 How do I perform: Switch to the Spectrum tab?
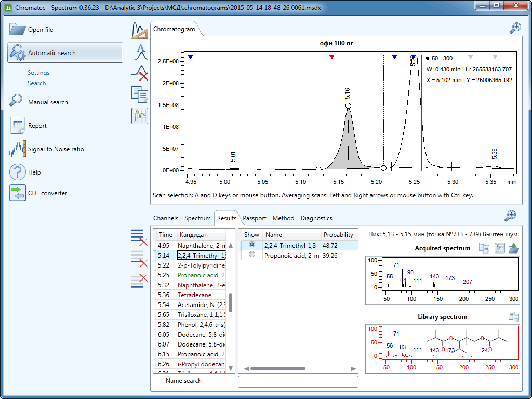point(197,218)
